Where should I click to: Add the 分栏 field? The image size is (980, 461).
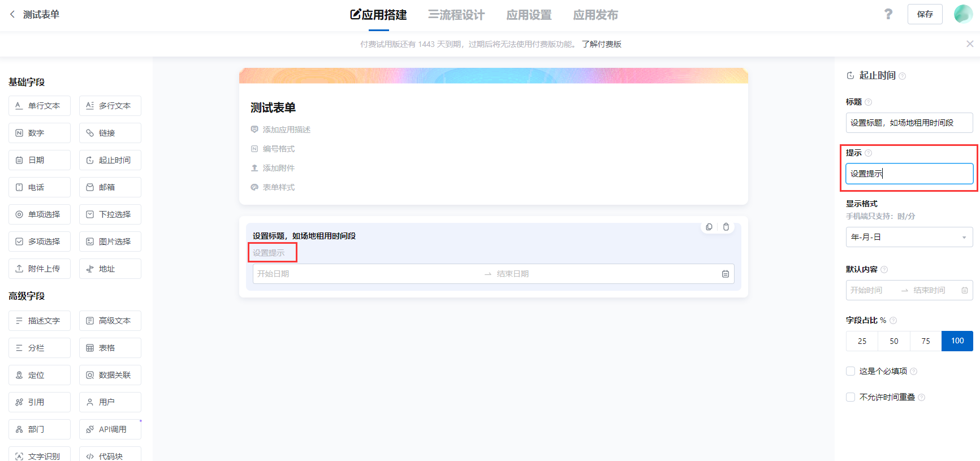pyautogui.click(x=40, y=348)
